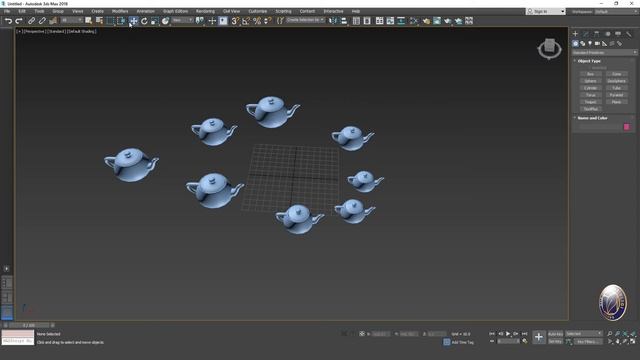This screenshot has width=640, height=360.
Task: Open the Curve Editor icon
Action: click(x=390, y=21)
